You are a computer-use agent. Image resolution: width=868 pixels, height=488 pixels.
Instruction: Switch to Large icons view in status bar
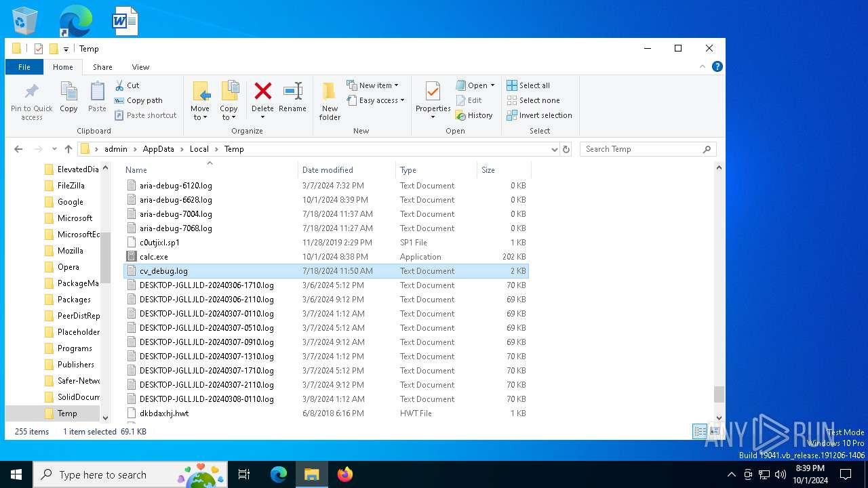click(714, 432)
